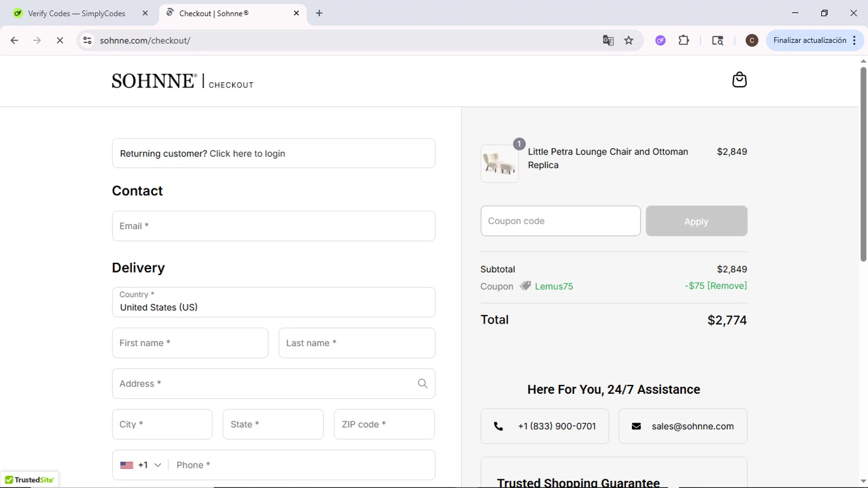Click the address search magnifier icon
Viewport: 868px width, 488px height.
[422, 383]
